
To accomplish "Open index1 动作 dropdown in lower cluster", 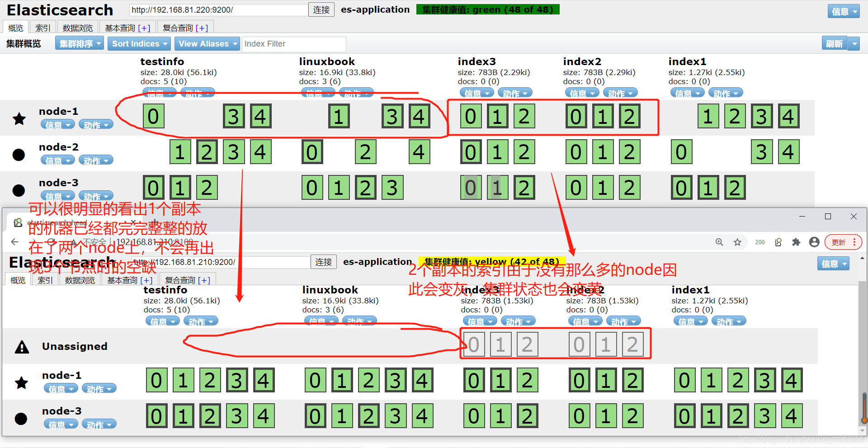I will (729, 321).
